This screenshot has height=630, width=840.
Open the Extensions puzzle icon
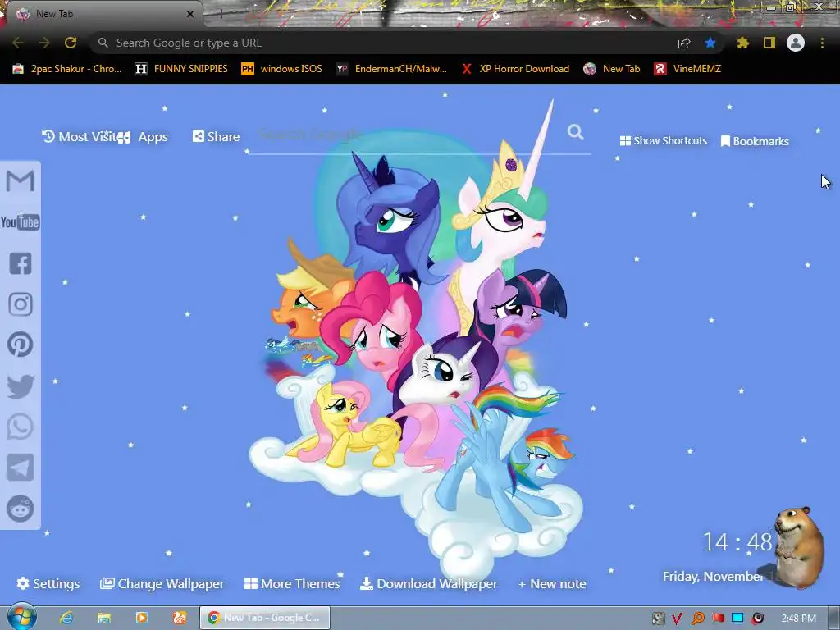tap(743, 43)
